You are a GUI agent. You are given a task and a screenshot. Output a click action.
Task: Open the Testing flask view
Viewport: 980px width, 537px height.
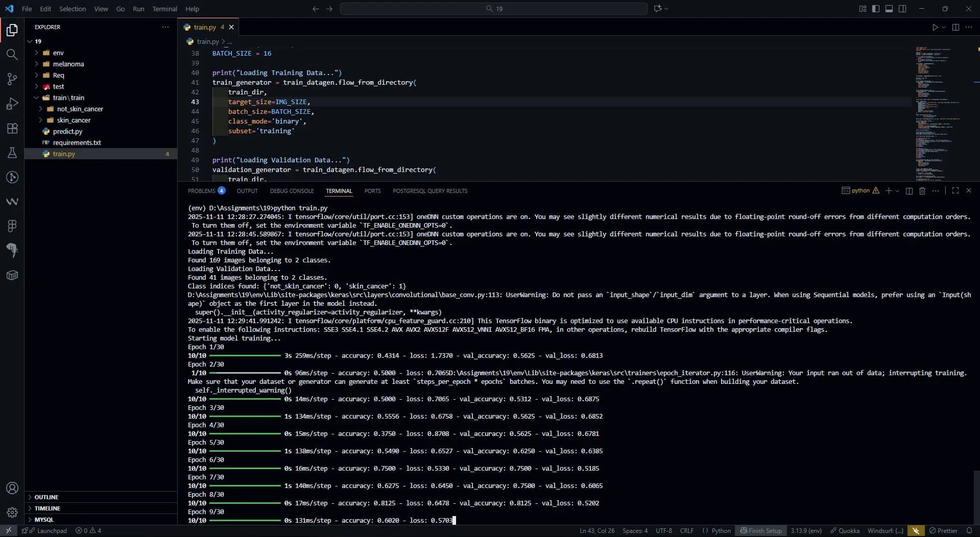click(x=12, y=153)
